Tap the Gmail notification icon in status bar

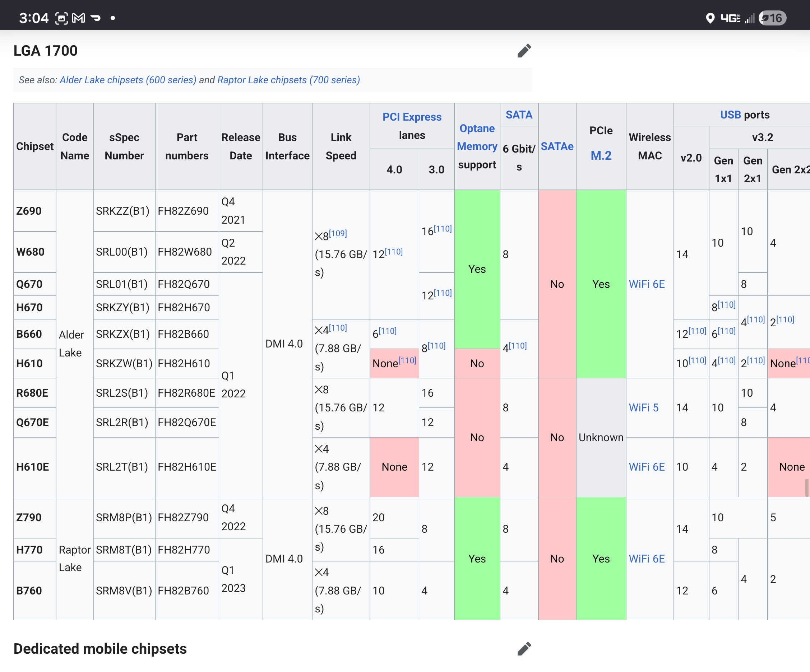(x=79, y=18)
